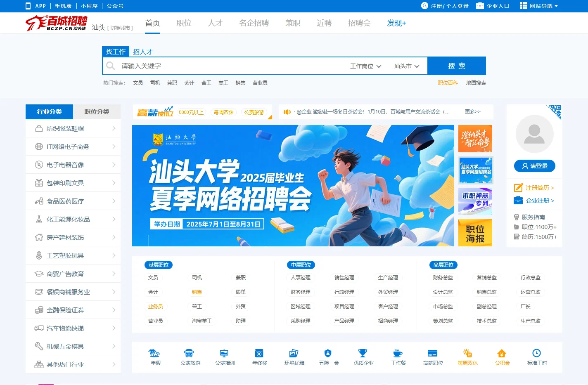This screenshot has width=588, height=385.
Task: Click the APP phone icon in top bar
Action: click(28, 6)
